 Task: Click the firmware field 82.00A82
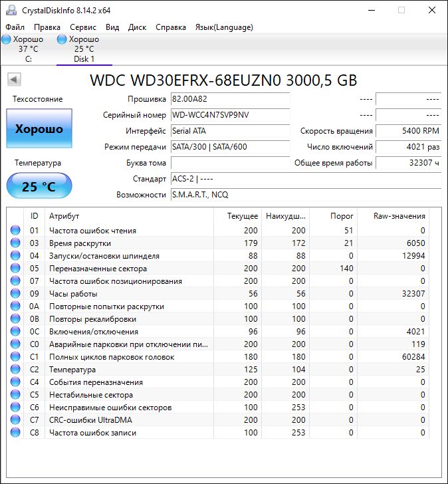[x=230, y=99]
